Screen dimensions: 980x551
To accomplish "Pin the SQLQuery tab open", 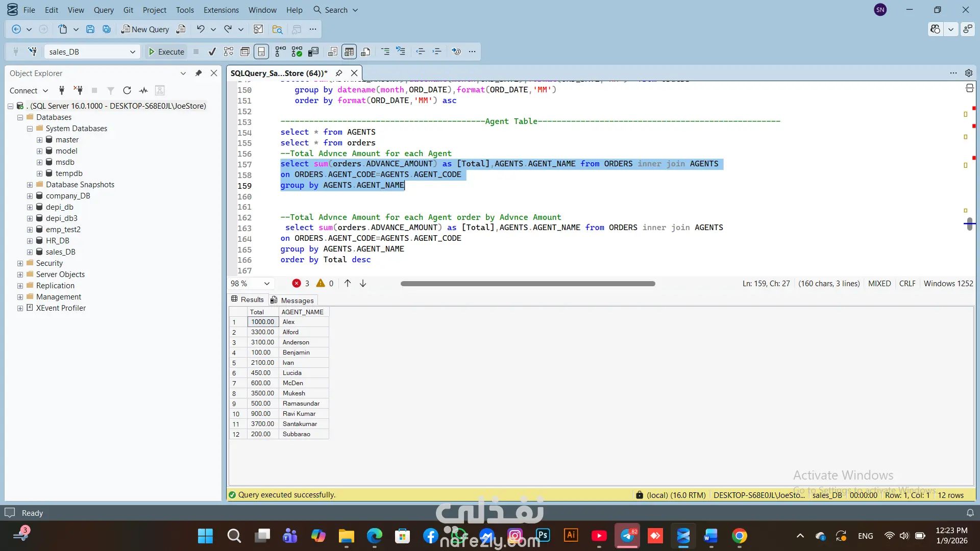I will [339, 73].
